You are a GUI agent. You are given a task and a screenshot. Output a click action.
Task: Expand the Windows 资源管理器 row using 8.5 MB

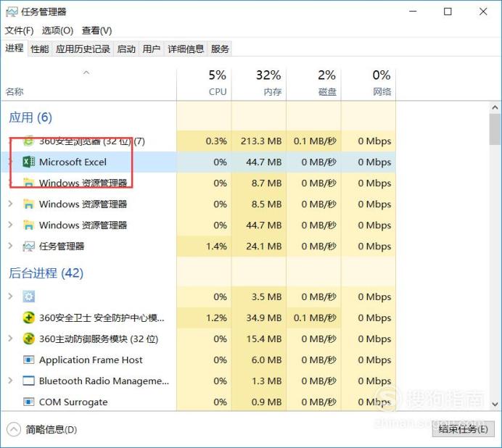(10, 204)
